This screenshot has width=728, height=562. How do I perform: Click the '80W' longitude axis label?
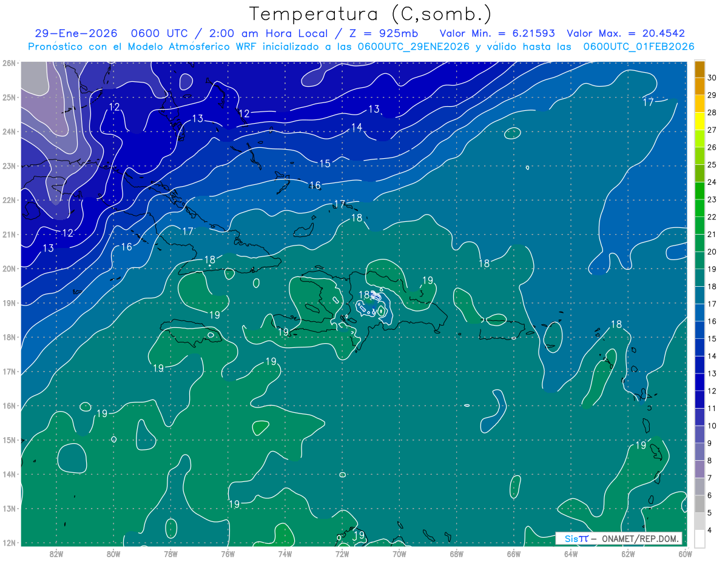[x=113, y=553]
